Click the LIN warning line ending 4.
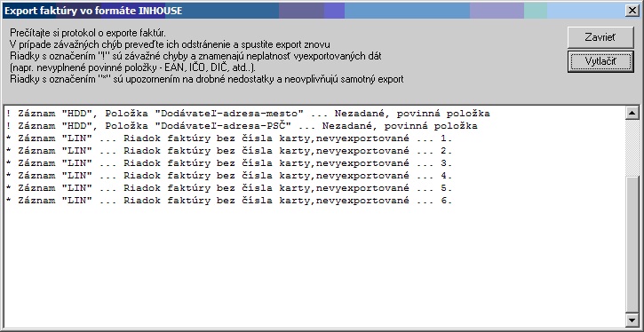Image resolution: width=644 pixels, height=332 pixels. pos(229,176)
